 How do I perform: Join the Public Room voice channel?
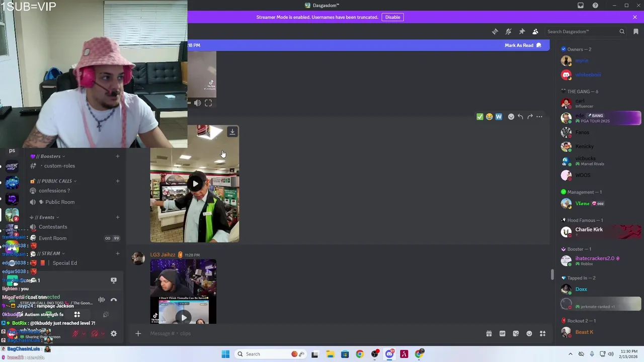(74, 202)
